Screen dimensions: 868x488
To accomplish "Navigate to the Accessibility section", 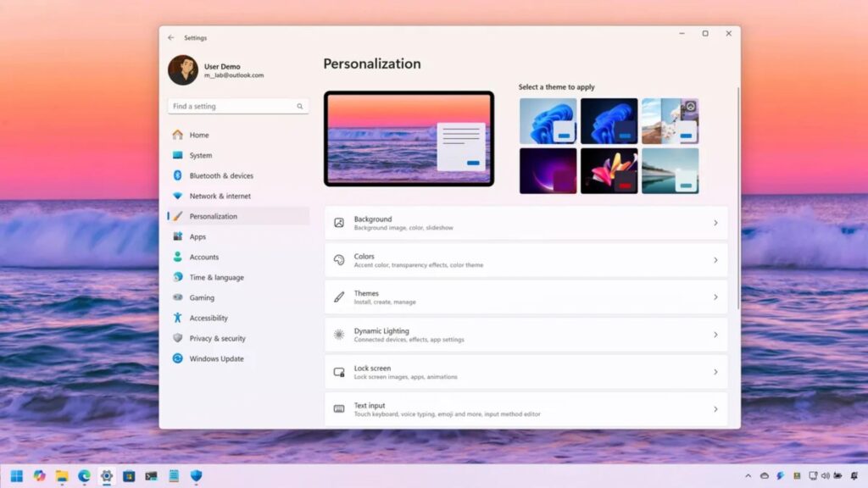I will point(209,318).
